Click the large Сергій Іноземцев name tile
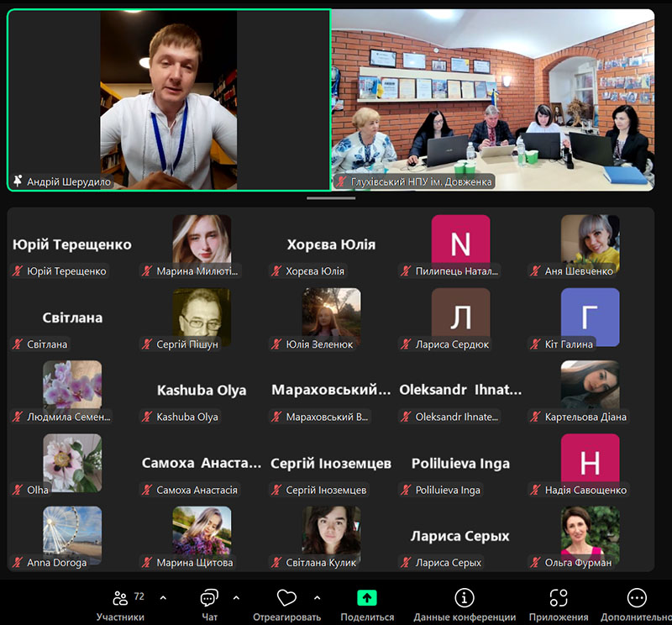Viewport: 672px width, 625px height. click(331, 463)
